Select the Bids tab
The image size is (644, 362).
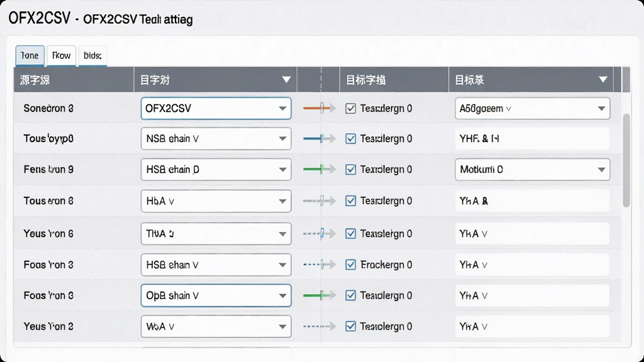92,55
